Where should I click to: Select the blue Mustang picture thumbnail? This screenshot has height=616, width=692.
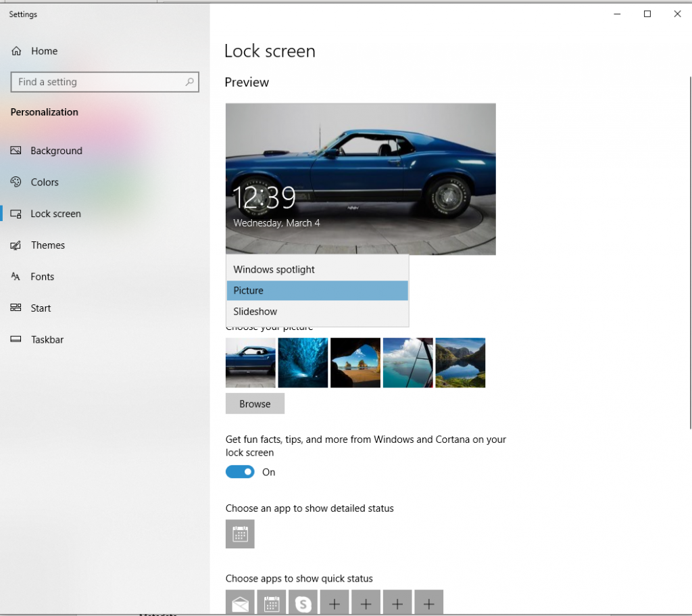(x=250, y=362)
